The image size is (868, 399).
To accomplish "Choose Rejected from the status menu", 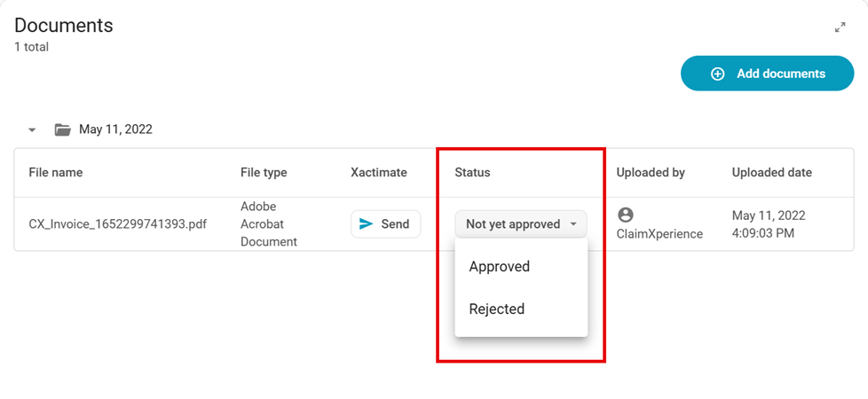I will tap(497, 309).
